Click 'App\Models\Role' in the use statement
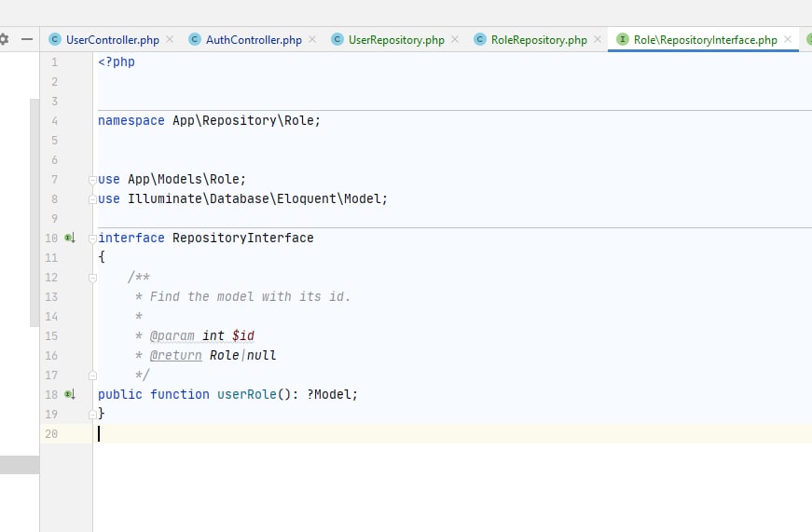The height and width of the screenshot is (532, 812). pos(184,179)
